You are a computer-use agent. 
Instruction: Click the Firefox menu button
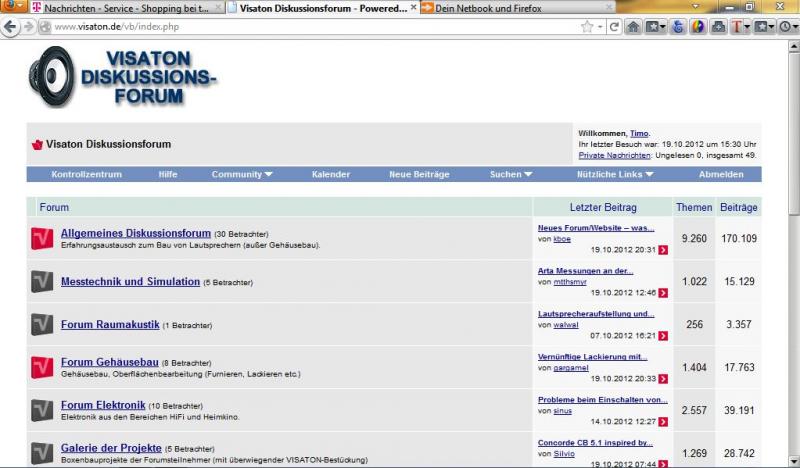pos(13,6)
